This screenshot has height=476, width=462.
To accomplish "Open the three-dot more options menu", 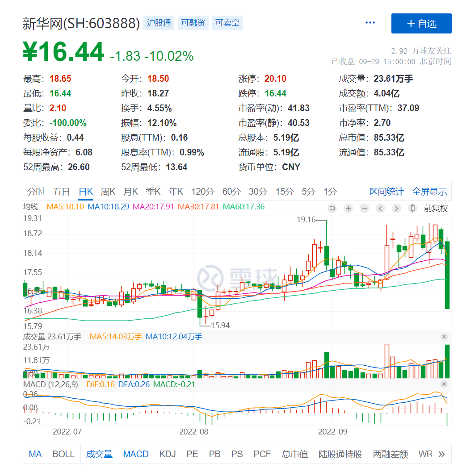I will click(370, 23).
